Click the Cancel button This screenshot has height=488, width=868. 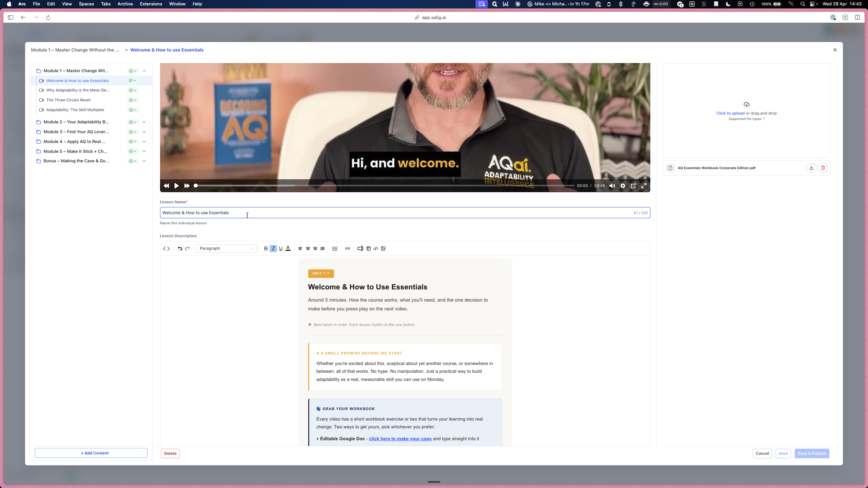[762, 453]
